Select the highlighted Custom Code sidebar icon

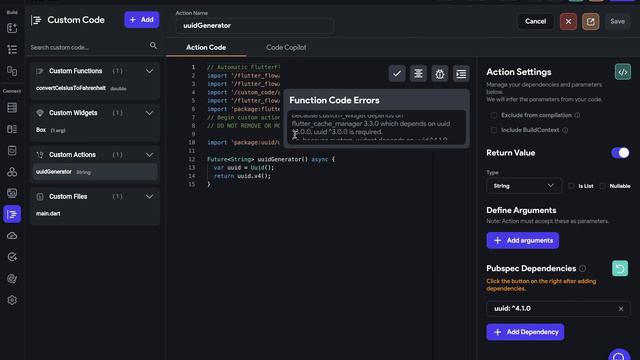[12, 214]
